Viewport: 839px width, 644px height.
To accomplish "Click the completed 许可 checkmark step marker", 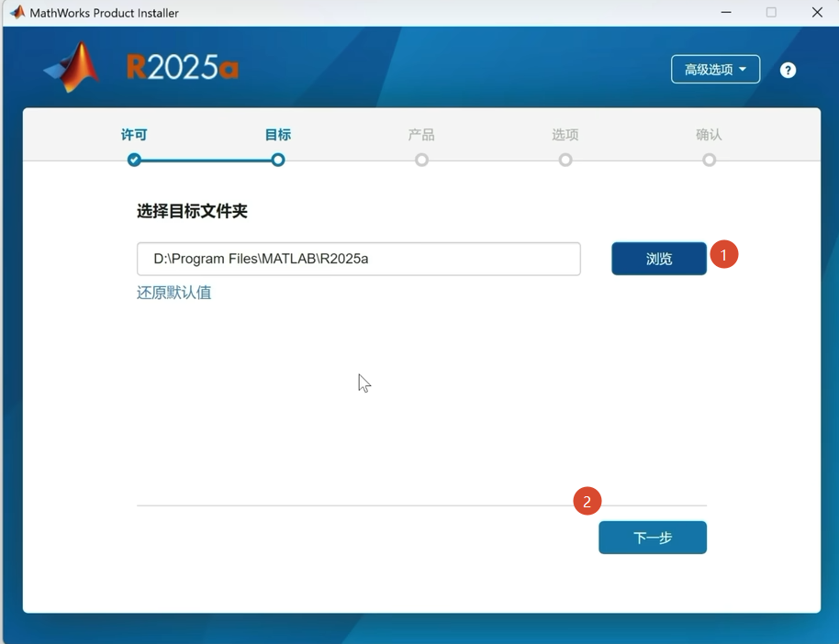I will coord(134,160).
